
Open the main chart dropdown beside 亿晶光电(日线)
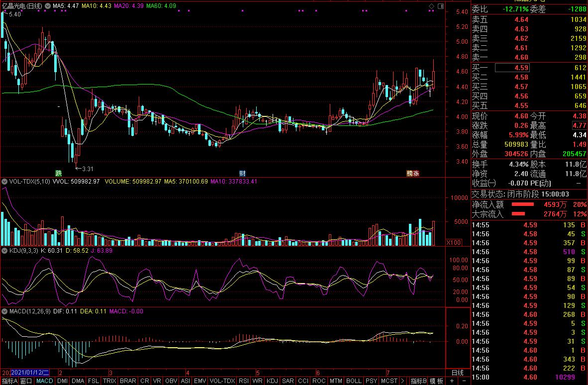(x=47, y=6)
